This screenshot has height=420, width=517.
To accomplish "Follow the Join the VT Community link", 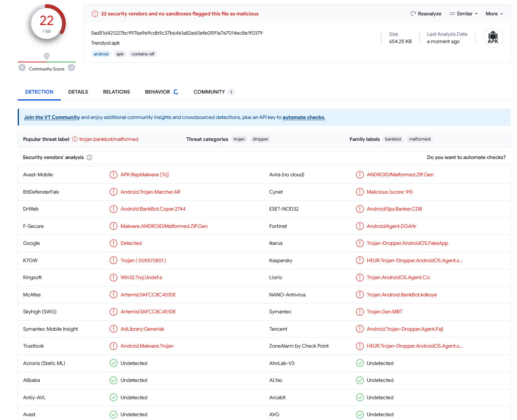I will pos(52,117).
